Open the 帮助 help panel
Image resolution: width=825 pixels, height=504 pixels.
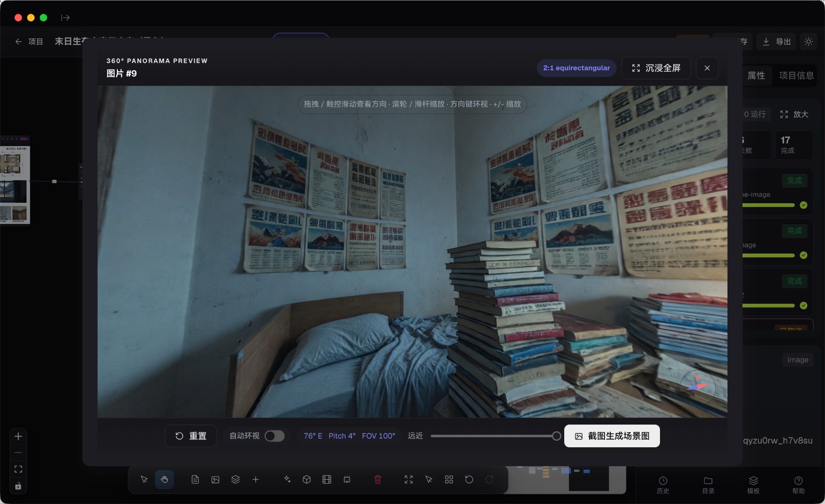pyautogui.click(x=798, y=485)
